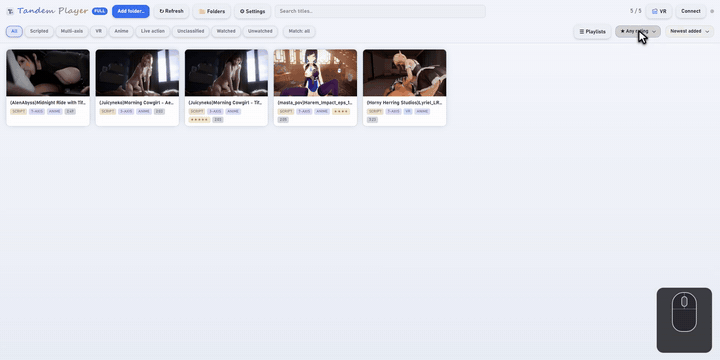The width and height of the screenshot is (720, 360).
Task: Open the Folders manager
Action: click(212, 11)
